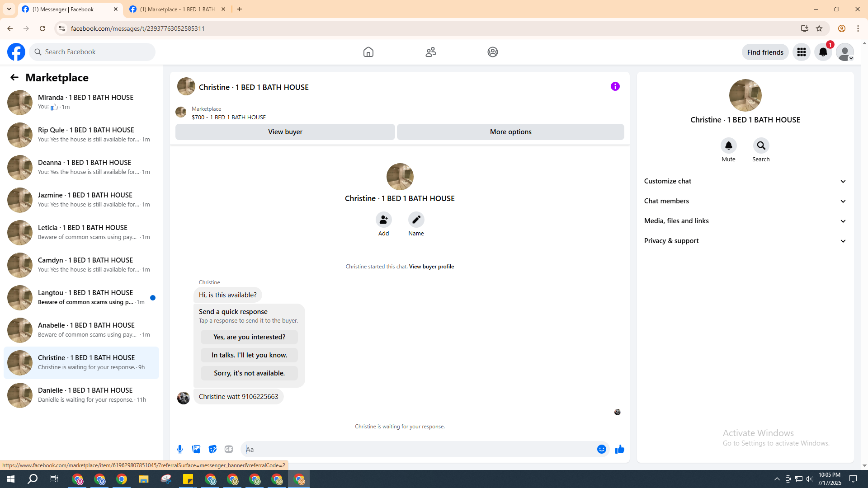
Task: Open a new browser tab
Action: click(x=240, y=9)
